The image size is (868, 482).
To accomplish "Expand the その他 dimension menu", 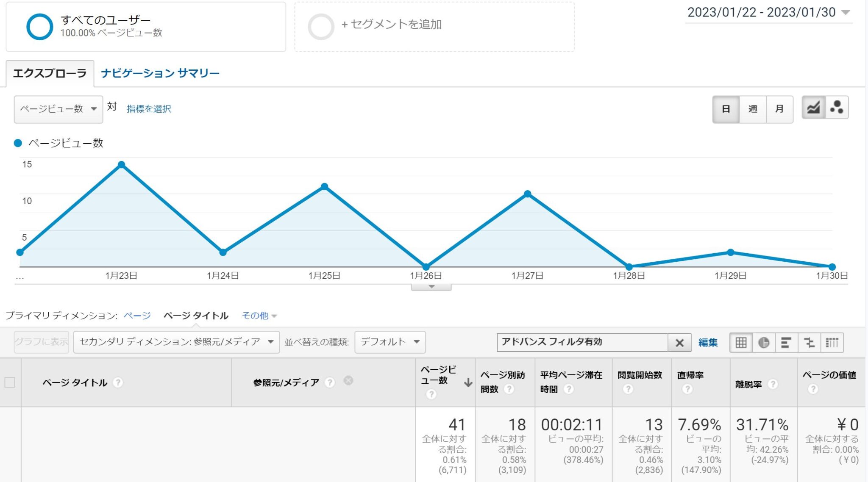I will point(259,316).
